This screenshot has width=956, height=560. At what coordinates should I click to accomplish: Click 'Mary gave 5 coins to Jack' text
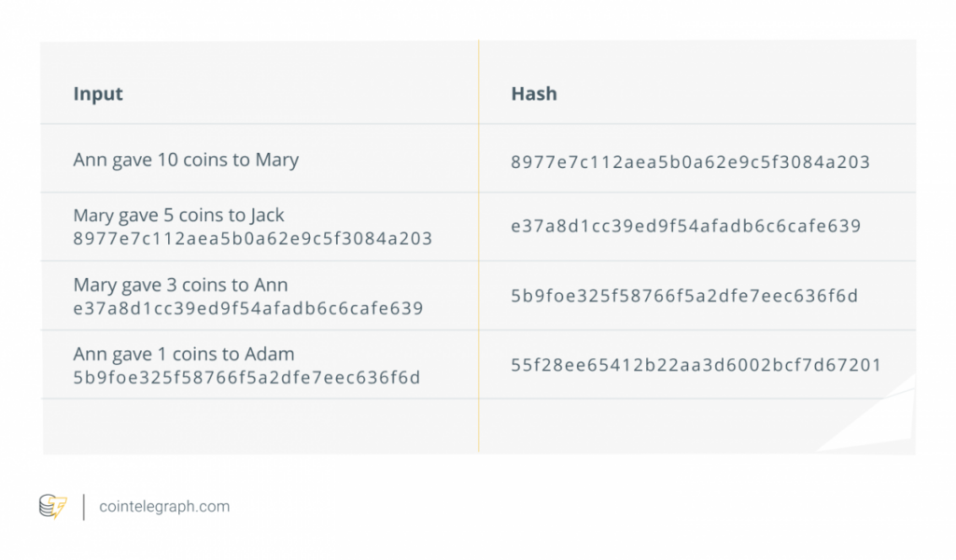[x=178, y=215]
